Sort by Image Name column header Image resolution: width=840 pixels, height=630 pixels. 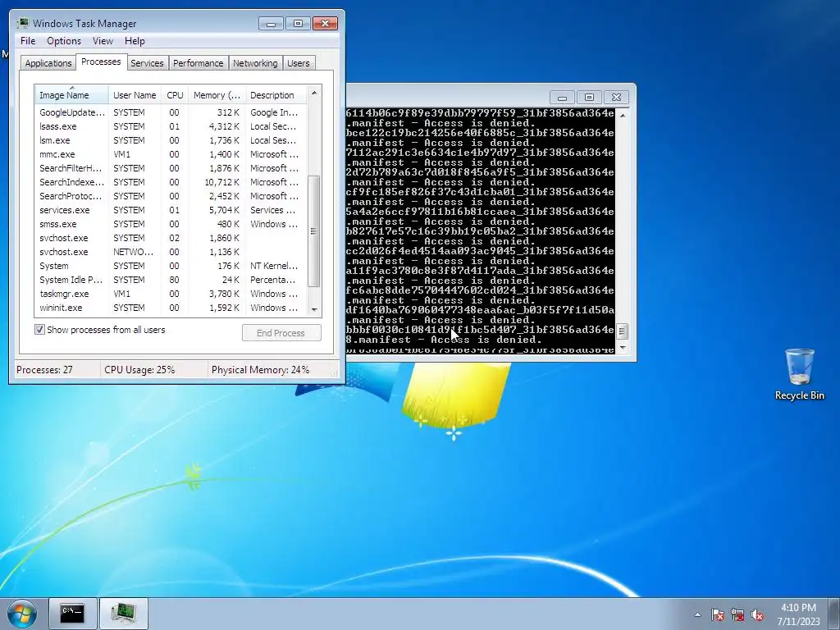click(72, 95)
